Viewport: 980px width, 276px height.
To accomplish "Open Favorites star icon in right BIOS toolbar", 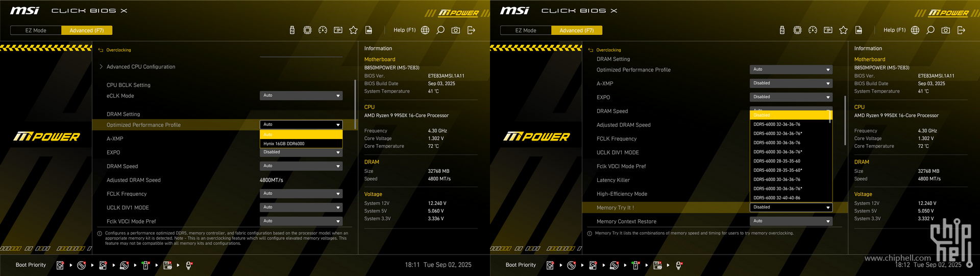I will click(x=843, y=30).
